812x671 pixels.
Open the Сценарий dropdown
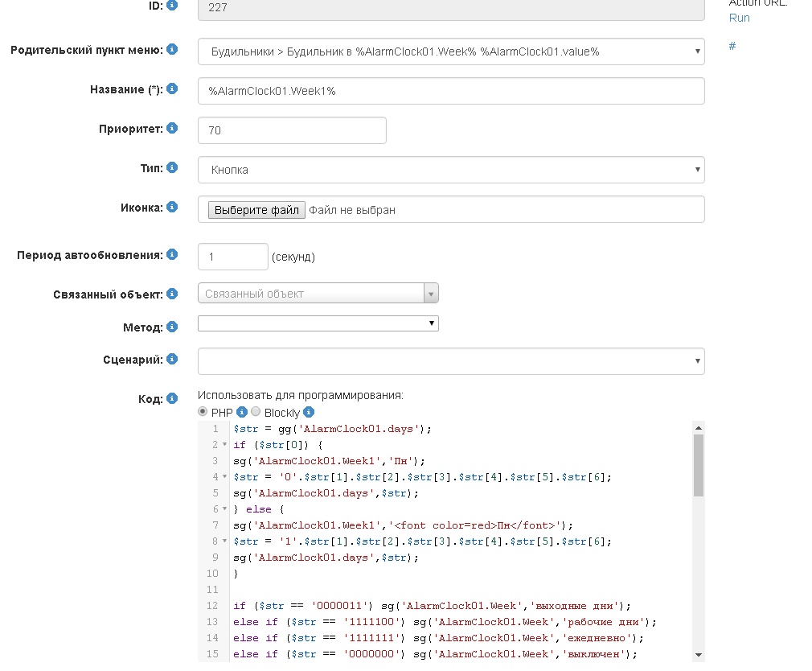(696, 360)
